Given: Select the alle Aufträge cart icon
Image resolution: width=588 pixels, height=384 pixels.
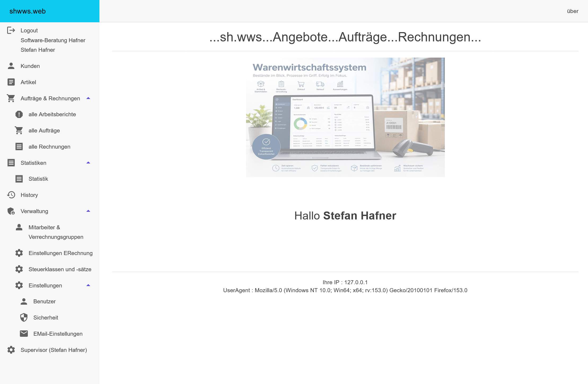Looking at the screenshot, I should tap(19, 131).
